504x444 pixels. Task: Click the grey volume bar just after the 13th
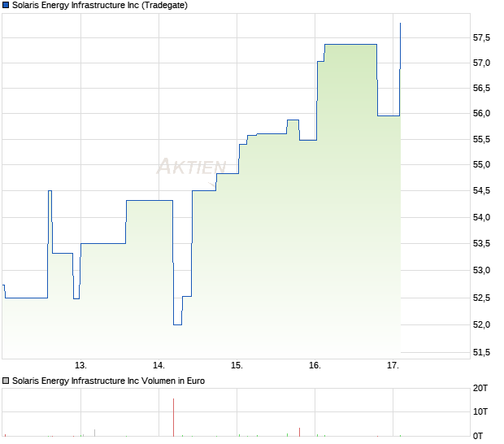click(x=94, y=433)
